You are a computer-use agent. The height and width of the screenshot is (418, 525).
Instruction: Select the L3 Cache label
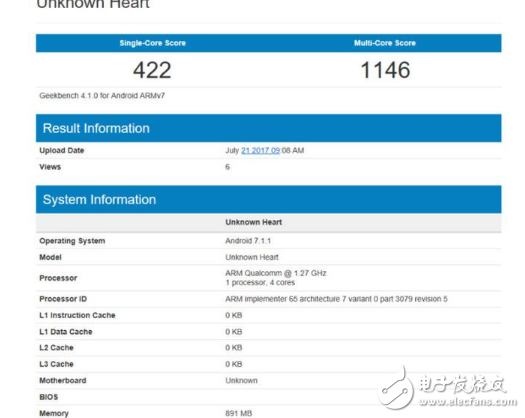point(56,364)
